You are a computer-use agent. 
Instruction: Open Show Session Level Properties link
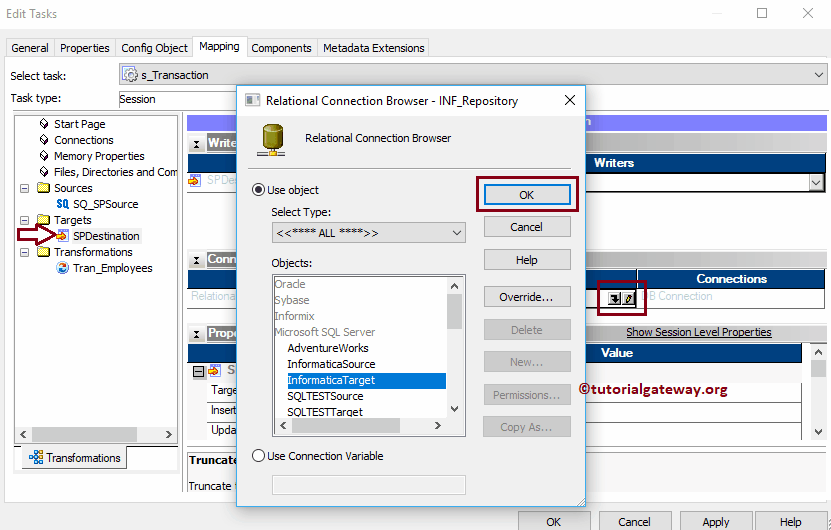[699, 332]
